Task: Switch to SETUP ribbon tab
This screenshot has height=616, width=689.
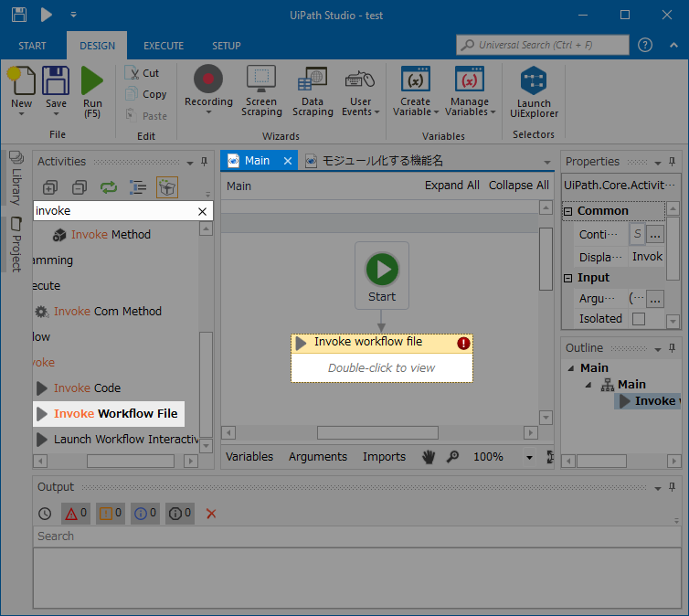Action: 227,46
